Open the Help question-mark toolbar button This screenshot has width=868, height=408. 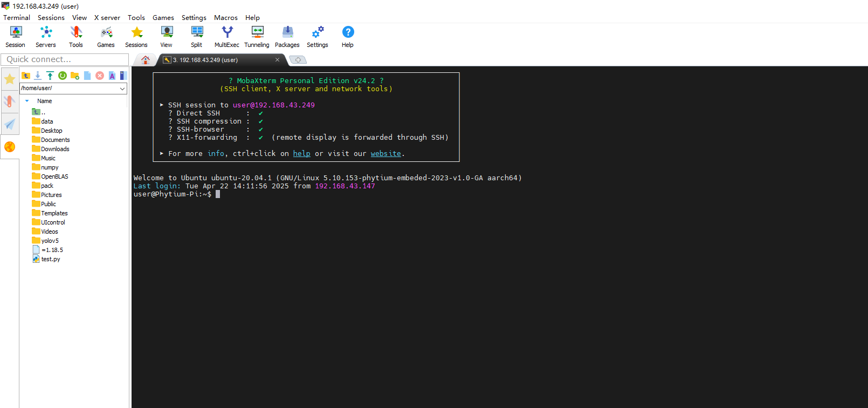point(348,37)
